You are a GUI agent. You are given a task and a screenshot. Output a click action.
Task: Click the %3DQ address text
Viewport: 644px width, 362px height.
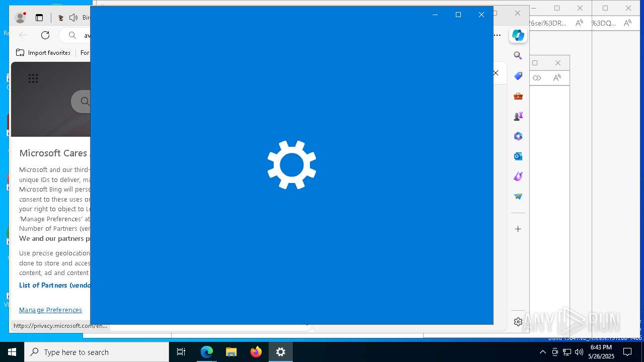[x=604, y=23]
